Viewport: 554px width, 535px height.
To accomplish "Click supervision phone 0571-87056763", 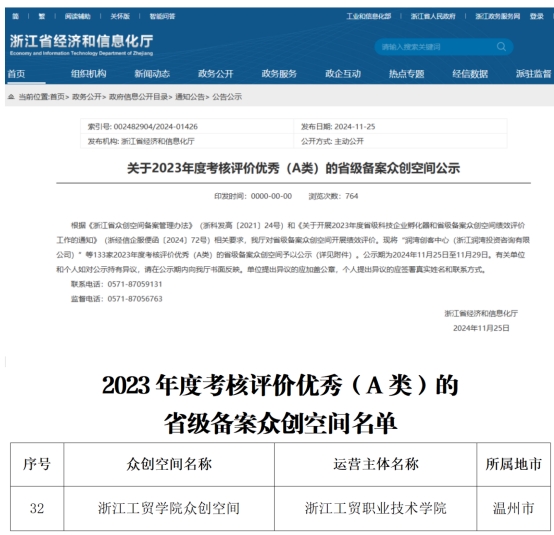I will click(x=135, y=299).
